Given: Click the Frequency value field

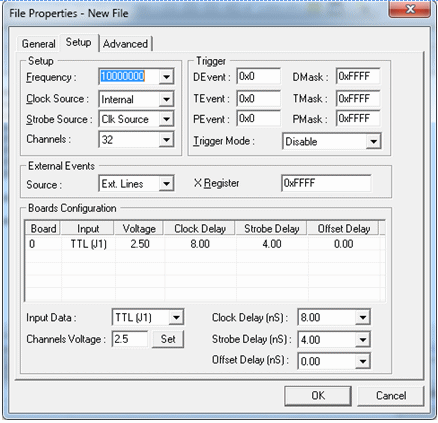Looking at the screenshot, I should tap(129, 77).
